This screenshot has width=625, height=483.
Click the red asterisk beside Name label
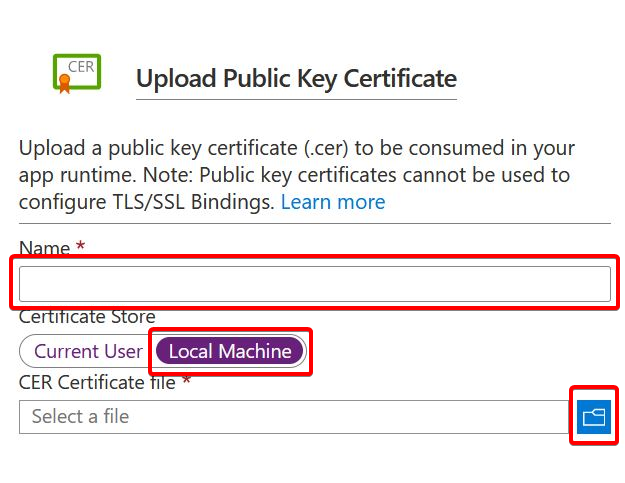[81, 245]
